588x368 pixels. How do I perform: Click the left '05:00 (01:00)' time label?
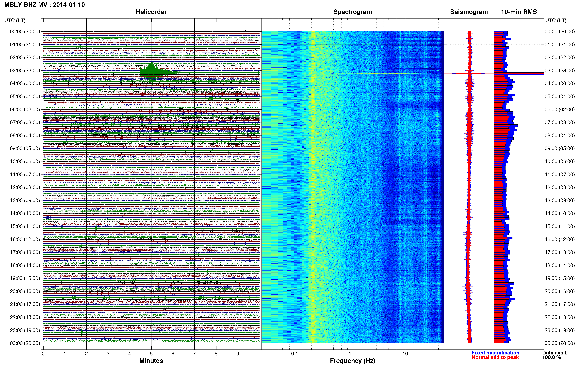coord(25,96)
